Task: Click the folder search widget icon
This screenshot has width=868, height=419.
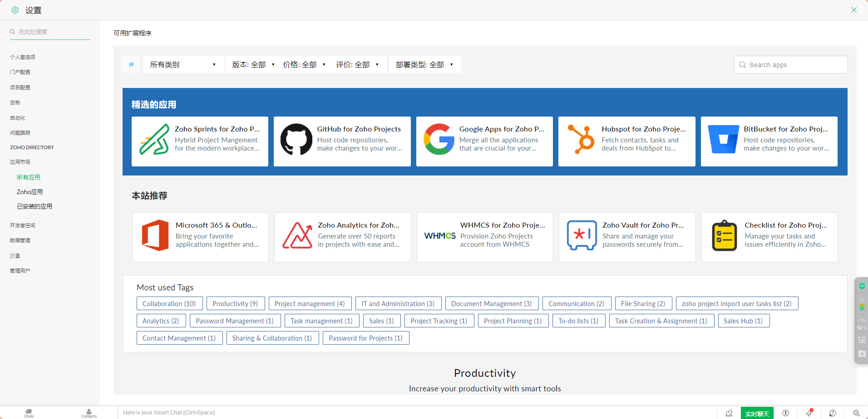Action: (862, 354)
